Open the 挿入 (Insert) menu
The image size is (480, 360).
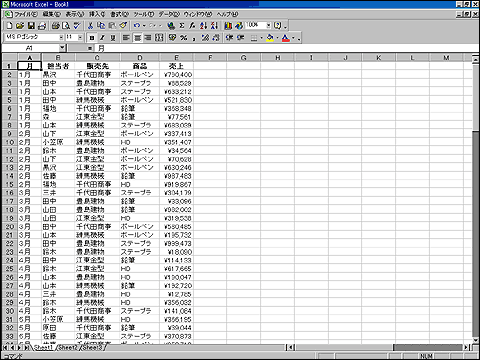pos(97,14)
